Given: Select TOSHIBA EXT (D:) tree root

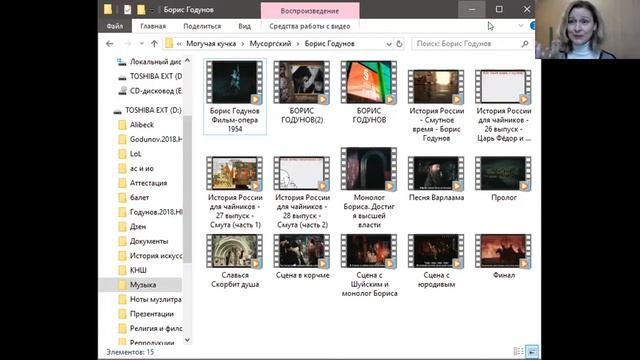Looking at the screenshot, I should 147,110.
